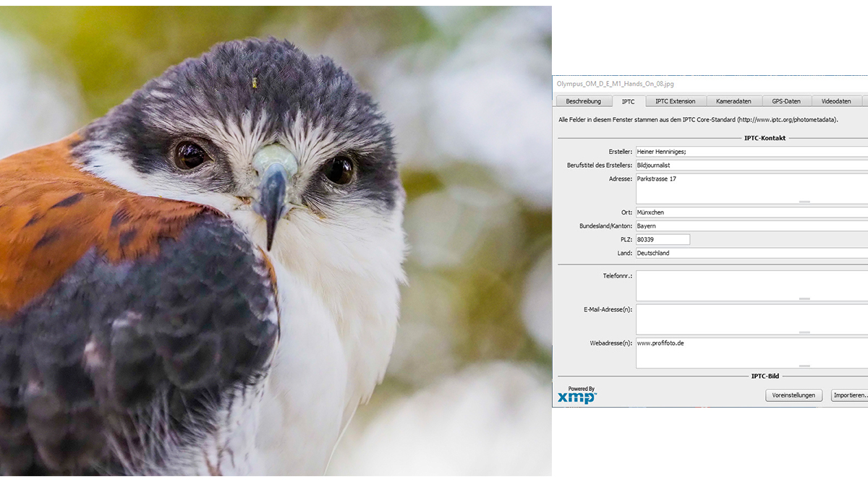This screenshot has width=868, height=482.
Task: Click the Adresse field with Parkstrasse 17
Action: [752, 189]
